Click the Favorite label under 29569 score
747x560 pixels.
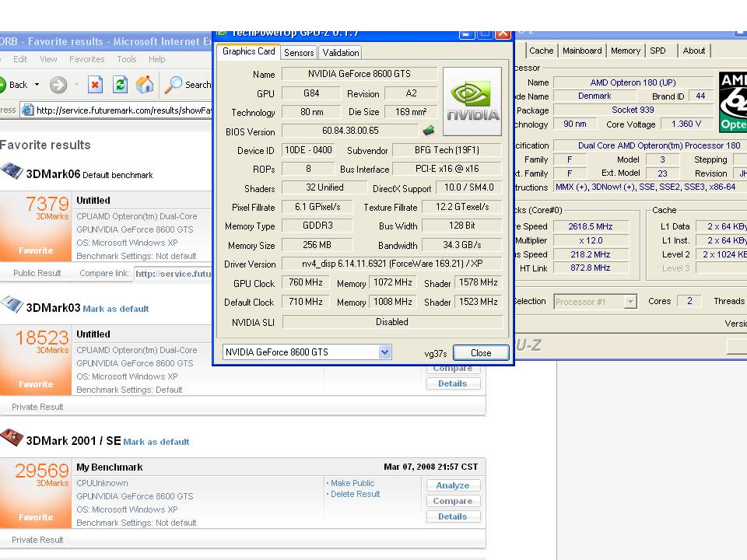pyautogui.click(x=36, y=517)
